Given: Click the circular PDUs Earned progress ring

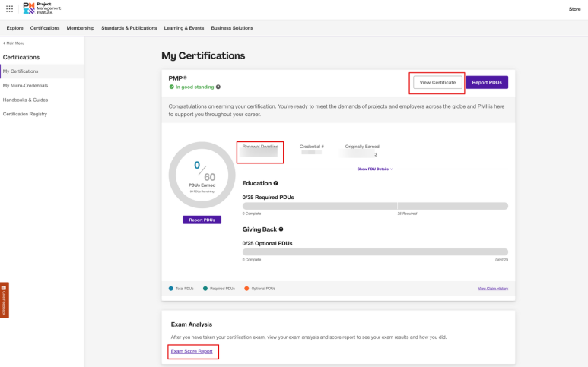Looking at the screenshot, I should point(202,175).
